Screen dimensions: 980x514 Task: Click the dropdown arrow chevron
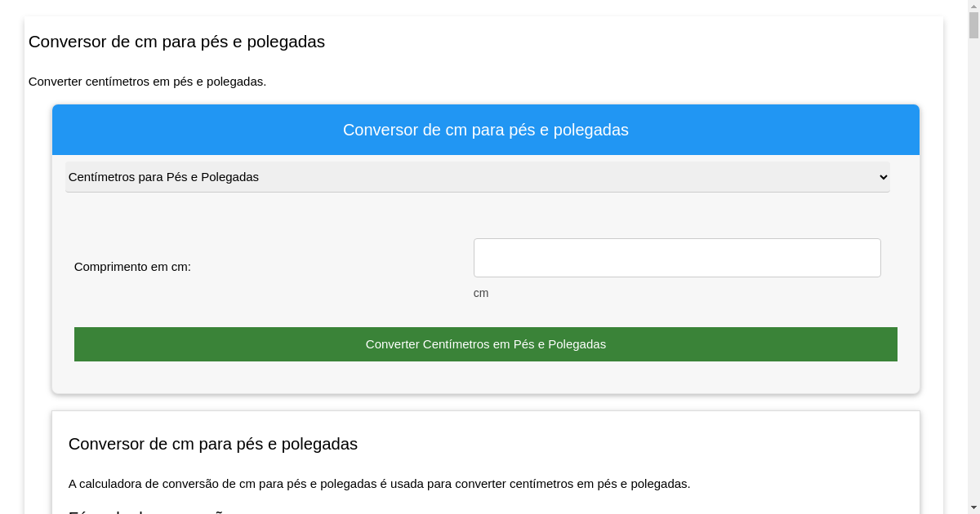[883, 177]
